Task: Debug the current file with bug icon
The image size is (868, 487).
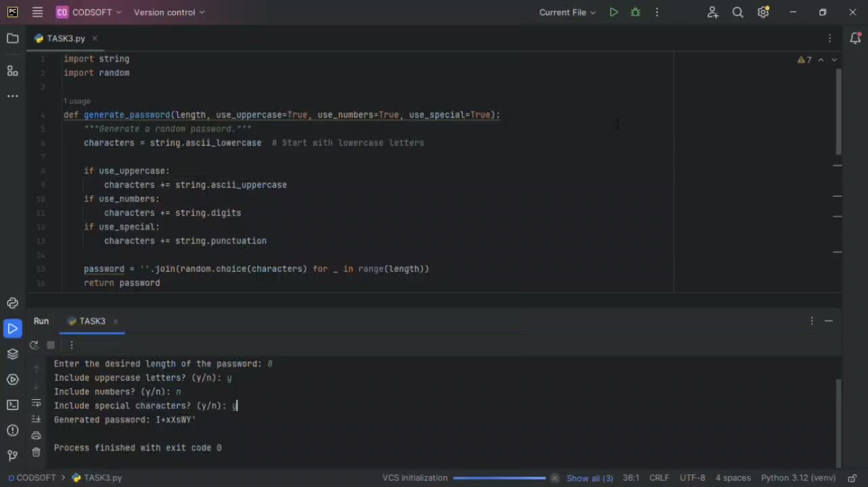Action: (x=635, y=12)
